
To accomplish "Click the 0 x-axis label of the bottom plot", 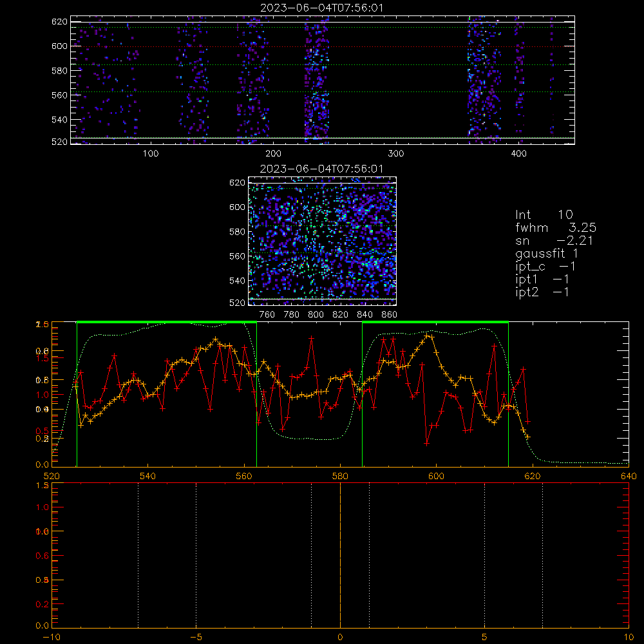I will tap(340, 637).
